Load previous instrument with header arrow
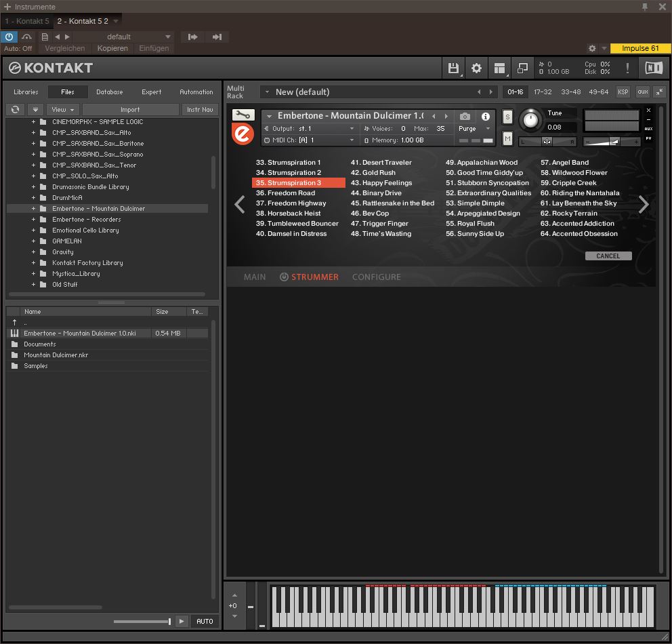This screenshot has width=672, height=644. pyautogui.click(x=434, y=116)
